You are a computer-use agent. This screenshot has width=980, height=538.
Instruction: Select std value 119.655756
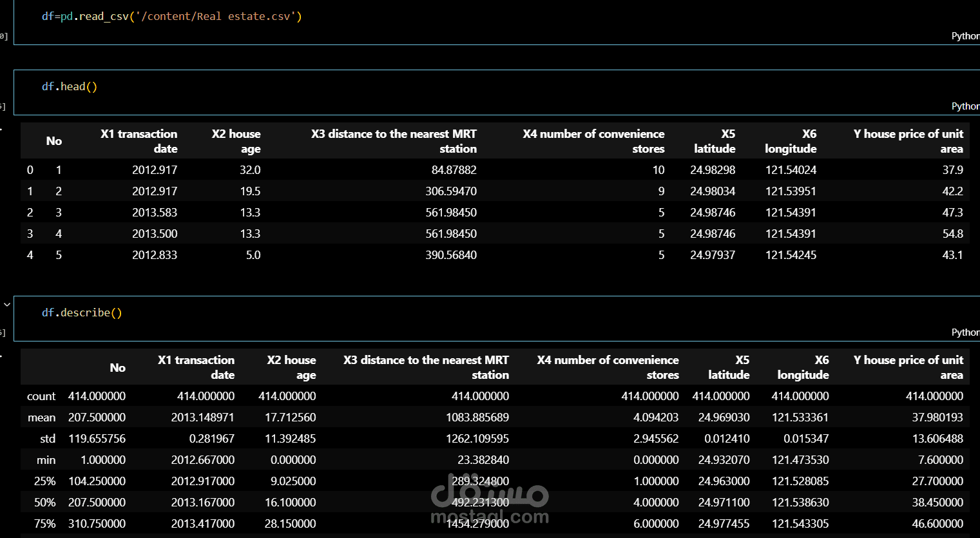pyautogui.click(x=97, y=439)
